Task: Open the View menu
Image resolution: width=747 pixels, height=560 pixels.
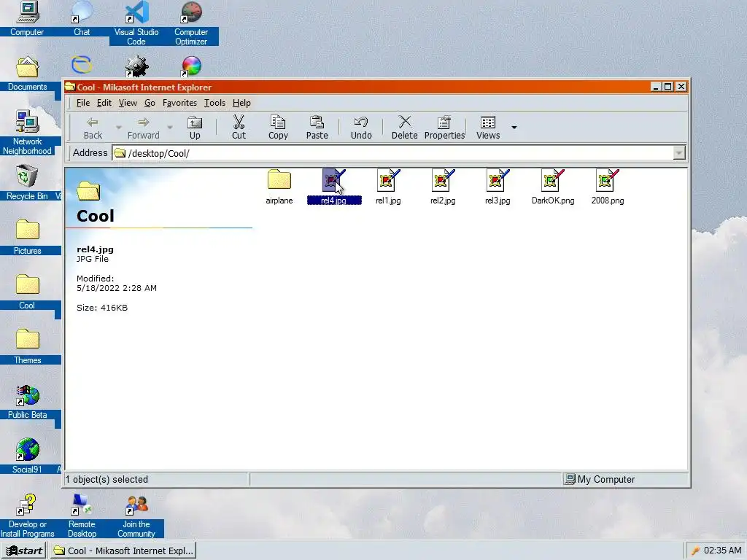Action: [128, 103]
